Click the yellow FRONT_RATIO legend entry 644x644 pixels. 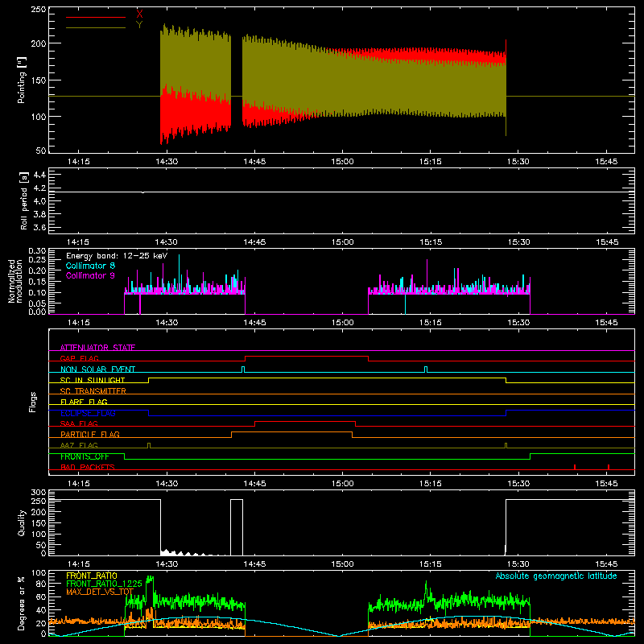click(x=91, y=576)
